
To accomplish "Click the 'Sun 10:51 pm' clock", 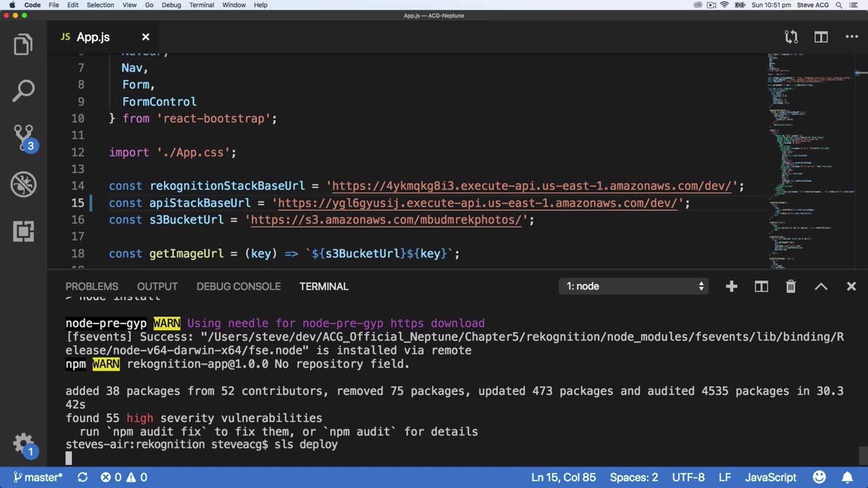I will coord(771,5).
